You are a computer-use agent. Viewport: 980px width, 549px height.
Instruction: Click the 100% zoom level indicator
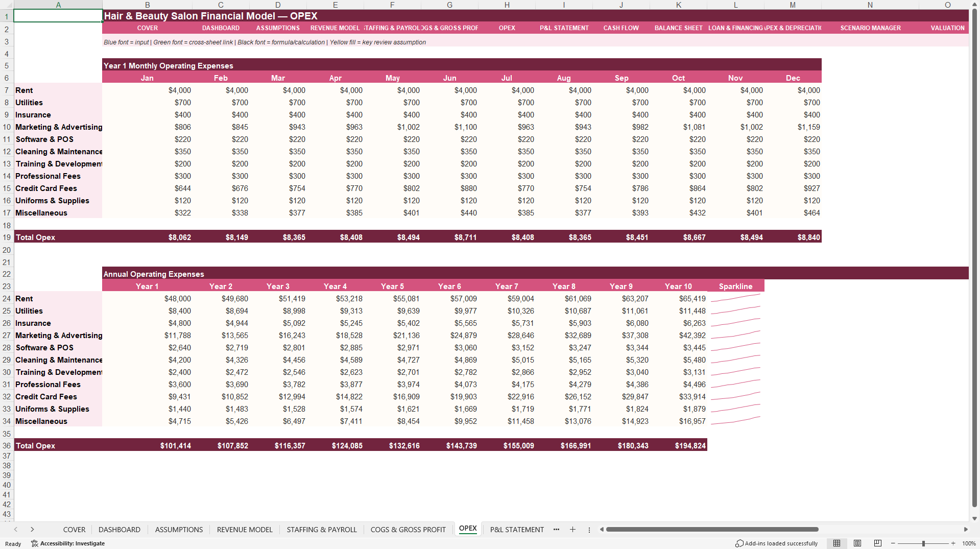[969, 543]
